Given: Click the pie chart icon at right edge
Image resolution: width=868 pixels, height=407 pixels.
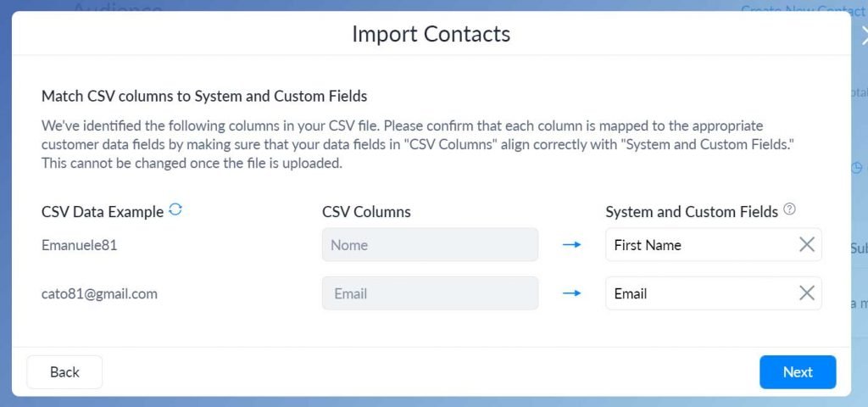Looking at the screenshot, I should (x=857, y=168).
